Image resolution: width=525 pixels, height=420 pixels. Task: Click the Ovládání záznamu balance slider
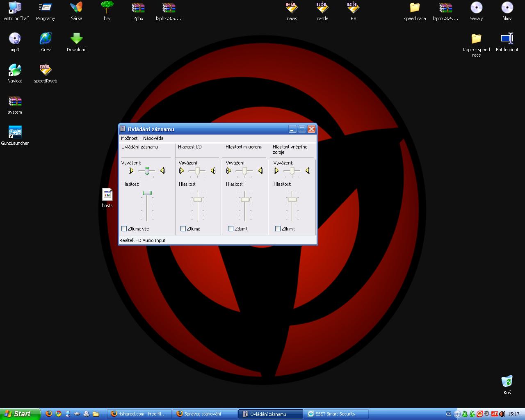[147, 171]
